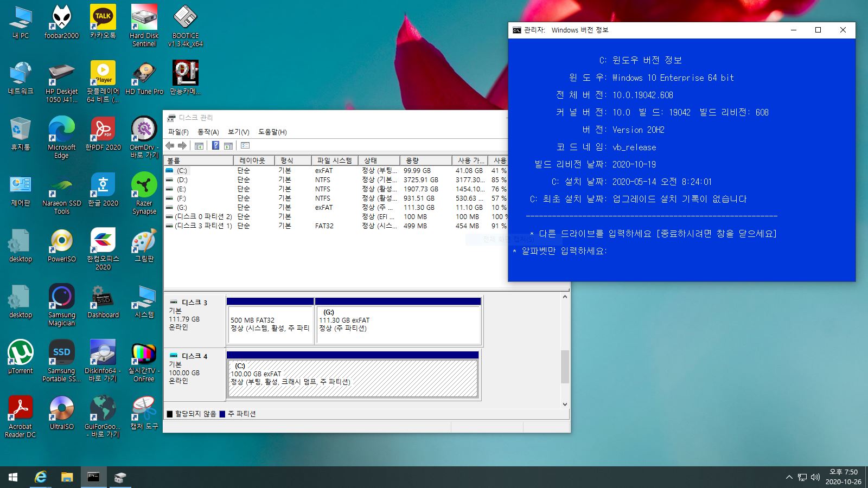Screen dimensions: 868x488
Task: Select the 500 MB FAT32 partition block
Action: pos(270,320)
